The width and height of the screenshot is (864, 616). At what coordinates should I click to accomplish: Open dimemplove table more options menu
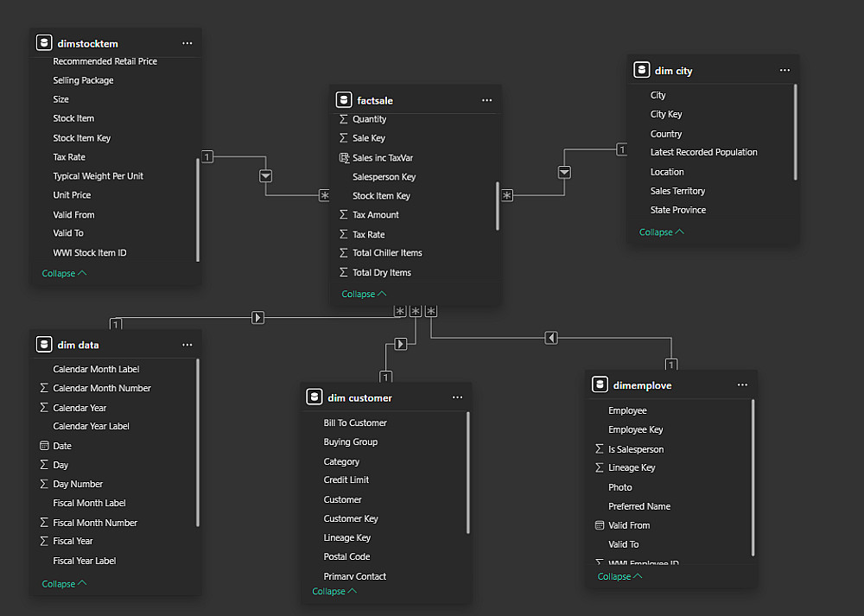click(742, 385)
